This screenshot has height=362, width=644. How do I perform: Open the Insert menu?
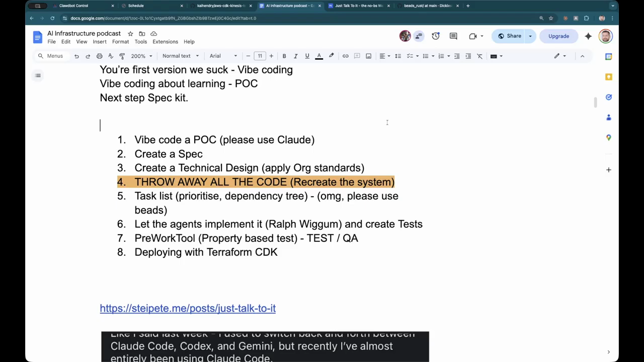(x=99, y=42)
